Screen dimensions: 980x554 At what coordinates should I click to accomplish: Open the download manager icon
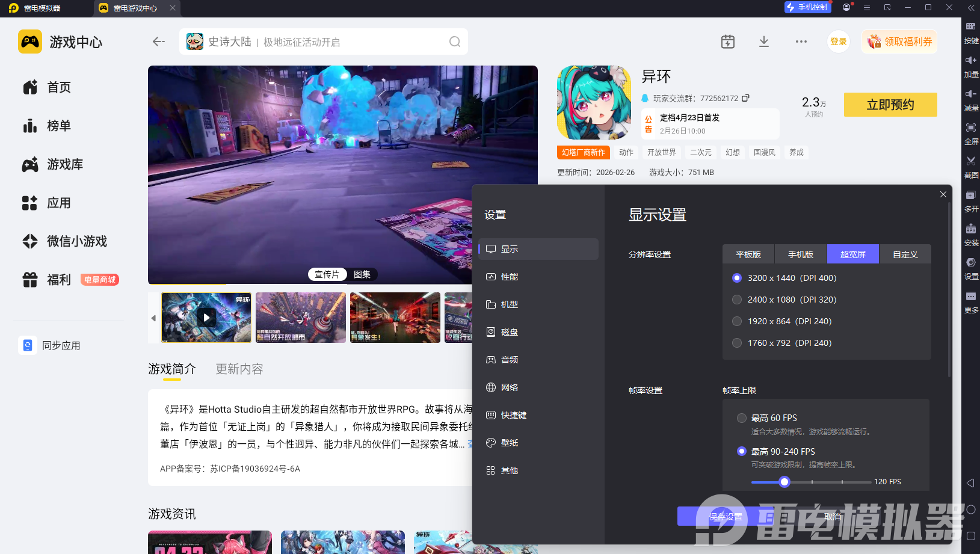coord(763,42)
